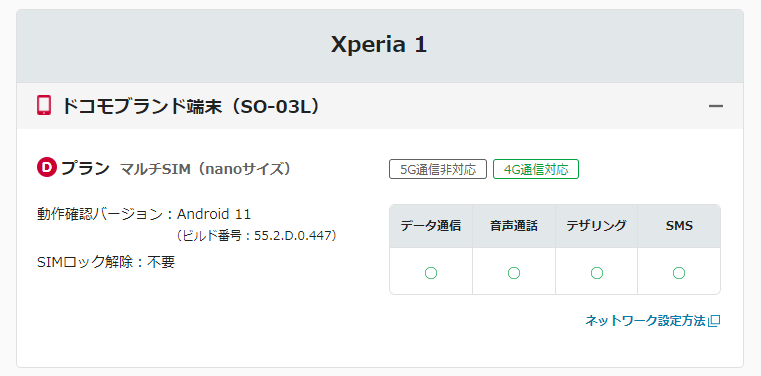Viewport: 761px width, 376px height.
Task: Click the 5G通信非対応 badge
Action: [438, 169]
